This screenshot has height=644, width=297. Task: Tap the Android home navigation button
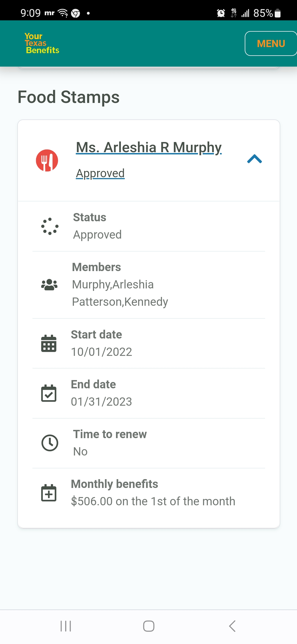pos(149,626)
